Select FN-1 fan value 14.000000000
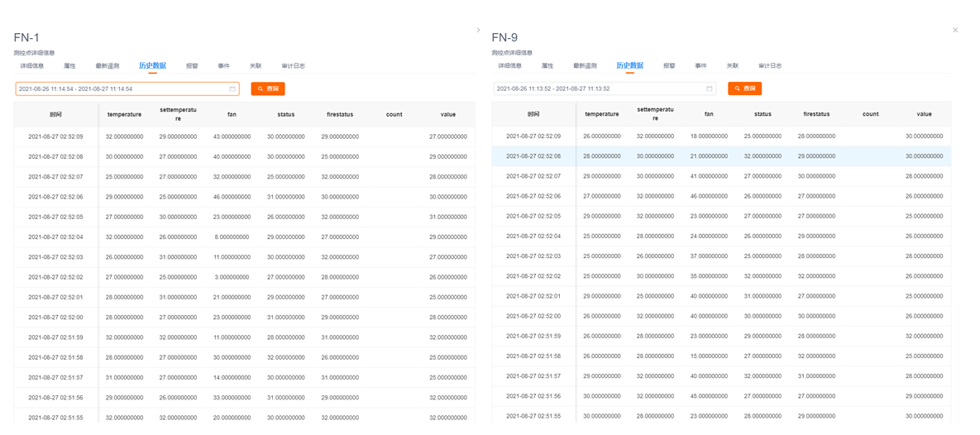The height and width of the screenshot is (435, 980). point(232,377)
